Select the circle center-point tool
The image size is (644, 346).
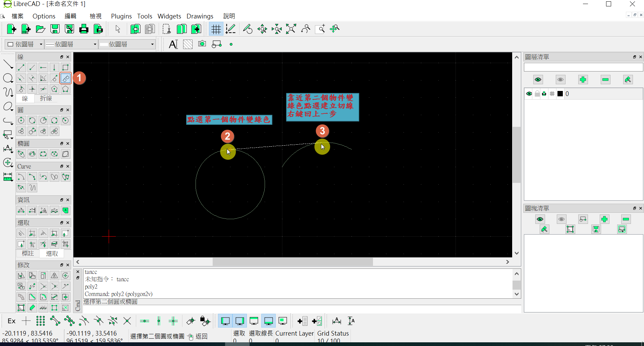click(x=21, y=120)
